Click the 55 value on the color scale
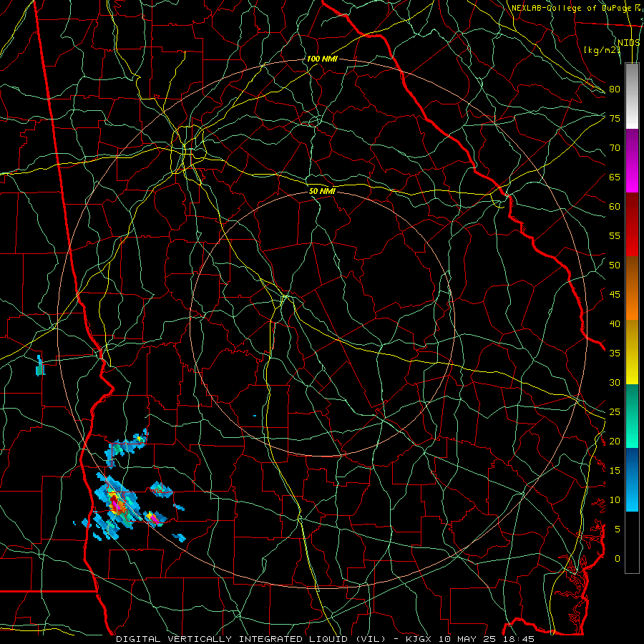This screenshot has height=644, width=644. point(615,235)
